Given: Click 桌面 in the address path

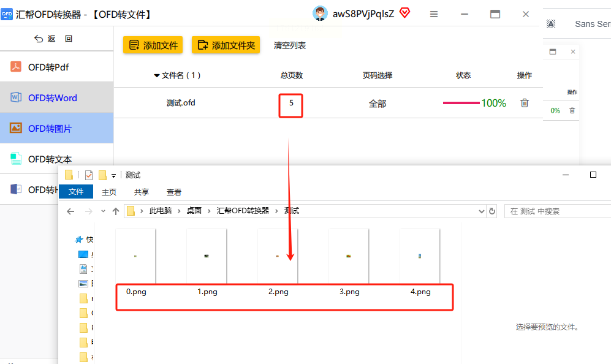Looking at the screenshot, I should [194, 211].
